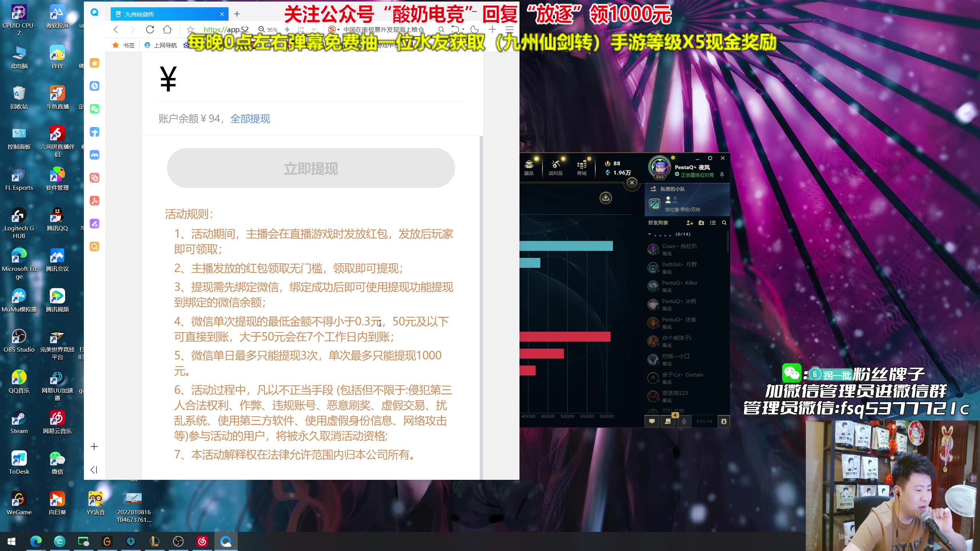Viewport: 980px width, 551px height.
Task: Expand the (0/14) friends group
Action: 650,234
